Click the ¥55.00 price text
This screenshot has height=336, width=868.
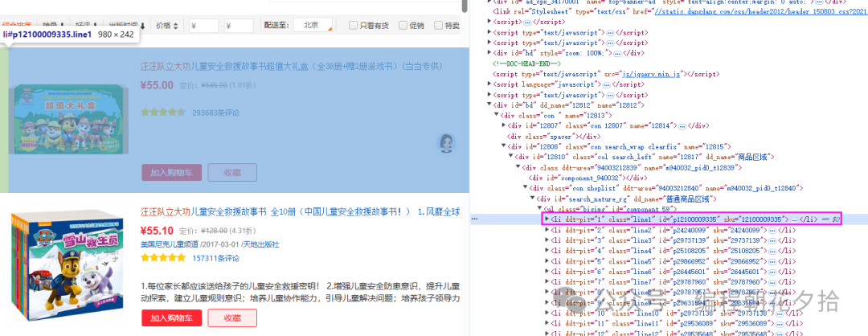pyautogui.click(x=158, y=85)
